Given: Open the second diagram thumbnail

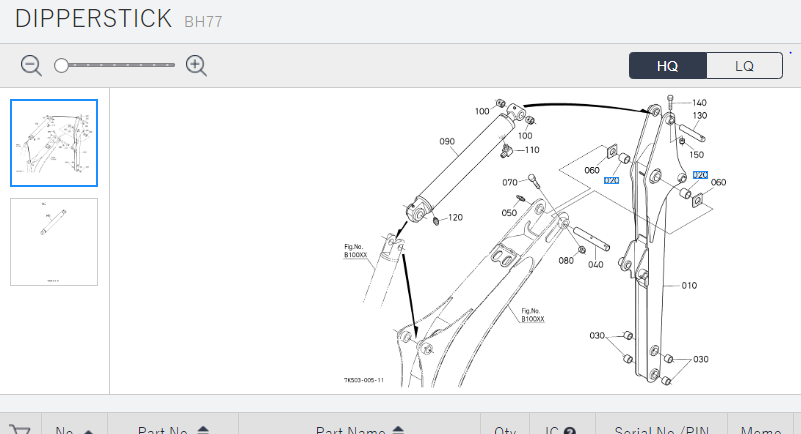Looking at the screenshot, I should pos(54,242).
